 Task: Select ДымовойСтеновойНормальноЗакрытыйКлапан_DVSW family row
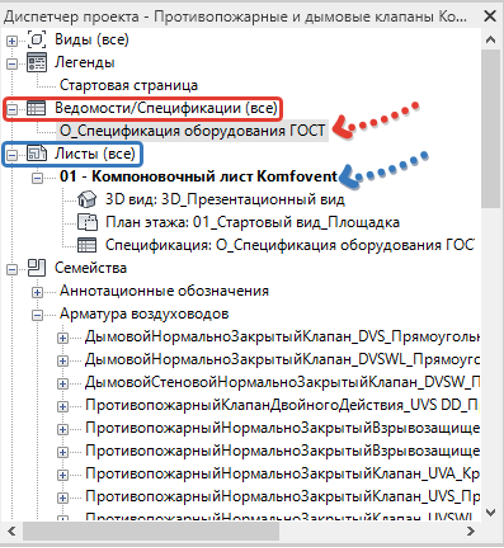click(282, 382)
